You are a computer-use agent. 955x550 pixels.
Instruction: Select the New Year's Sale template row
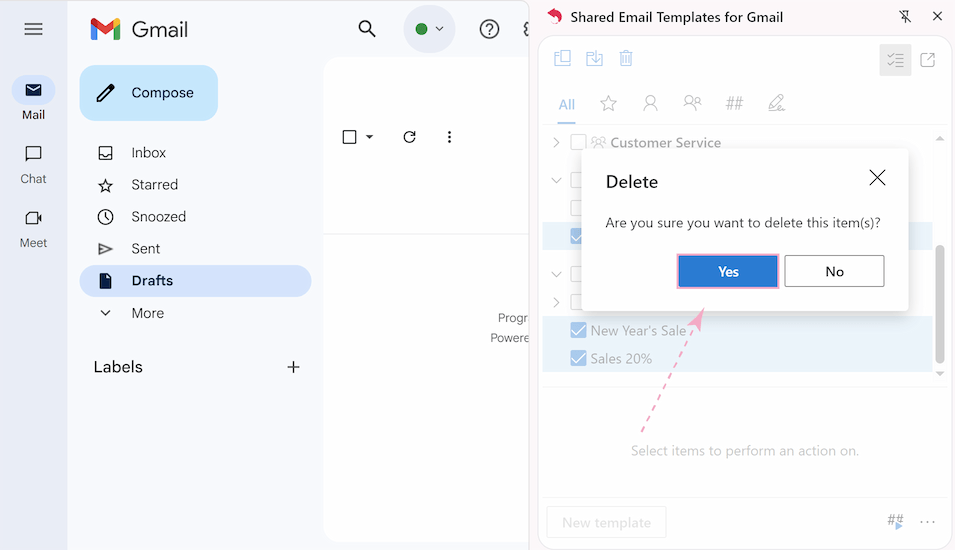pyautogui.click(x=737, y=330)
